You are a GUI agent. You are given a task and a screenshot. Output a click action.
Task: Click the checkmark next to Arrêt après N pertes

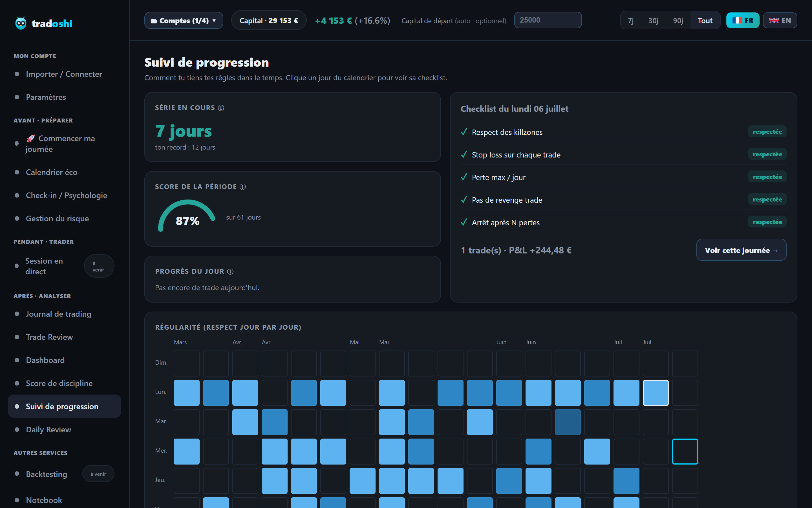(464, 222)
